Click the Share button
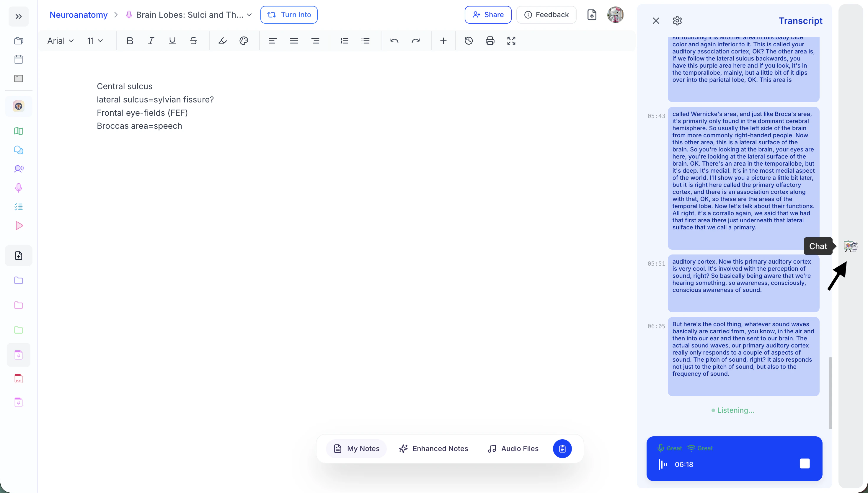 (x=488, y=15)
